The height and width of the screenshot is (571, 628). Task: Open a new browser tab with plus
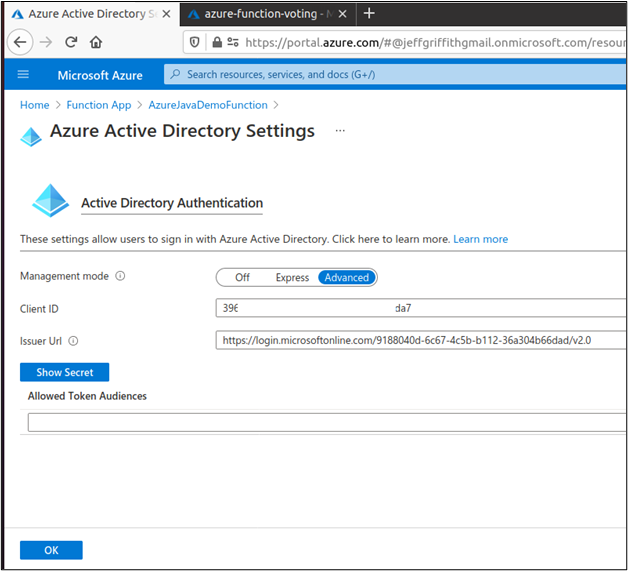pos(369,14)
